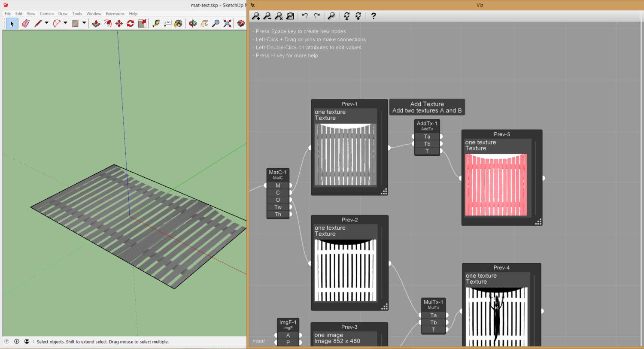Toggle the Select arrow tool
The height and width of the screenshot is (349, 644).
coord(12,24)
